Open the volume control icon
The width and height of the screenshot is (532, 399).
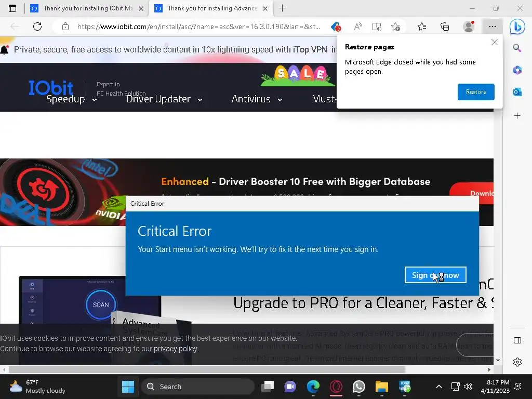468,387
